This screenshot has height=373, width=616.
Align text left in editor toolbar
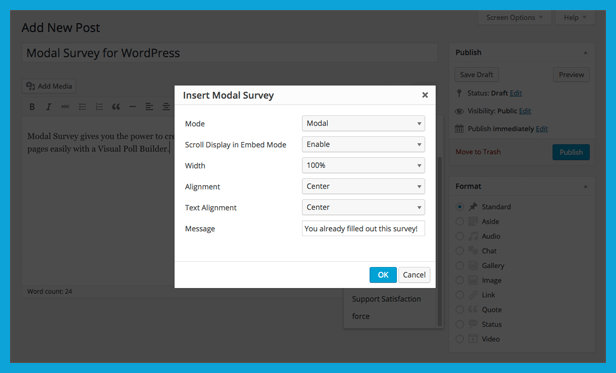click(x=149, y=107)
